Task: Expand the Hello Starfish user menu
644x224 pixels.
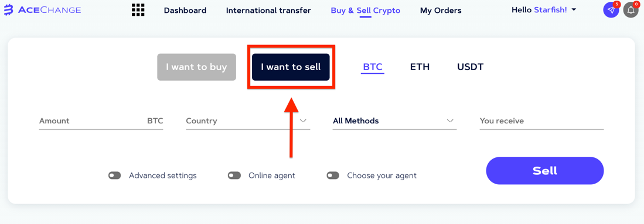Action: pyautogui.click(x=544, y=10)
